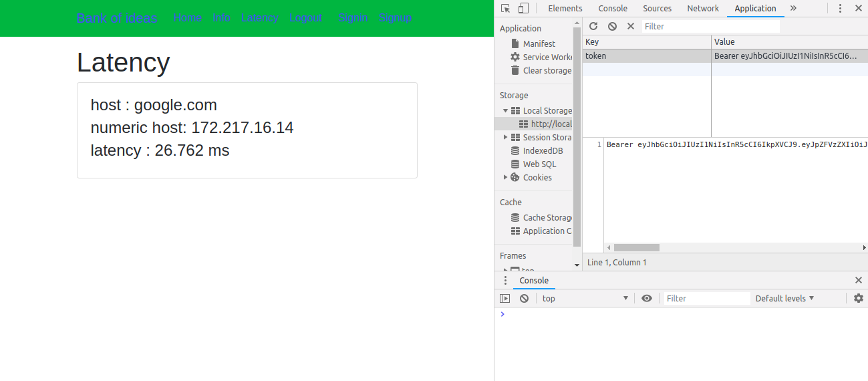Open the Clear storage section
This screenshot has width=868, height=381.
[x=541, y=70]
